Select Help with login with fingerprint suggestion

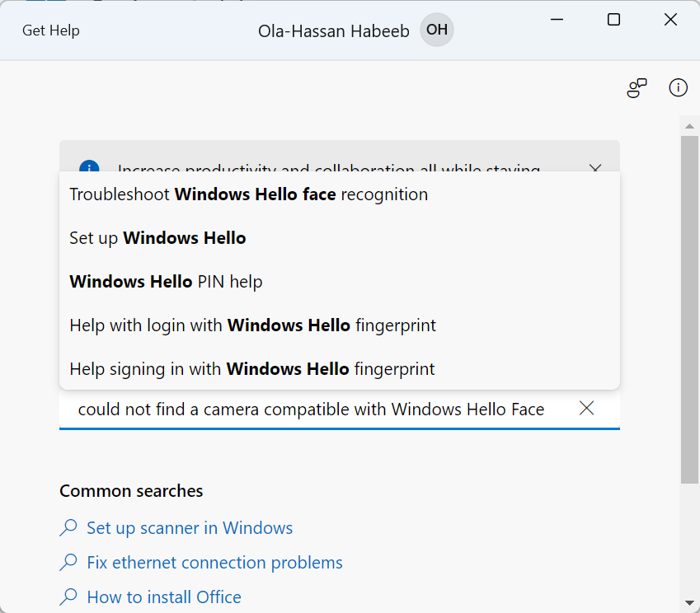340,325
